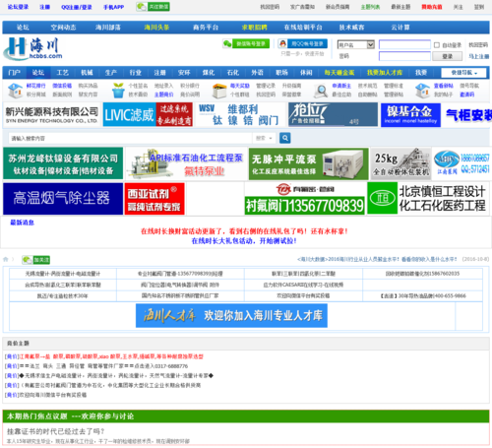Open the 海川人才库 welcome banner
Image resolution: width=492 pixels, height=448 pixels.
tap(231, 316)
